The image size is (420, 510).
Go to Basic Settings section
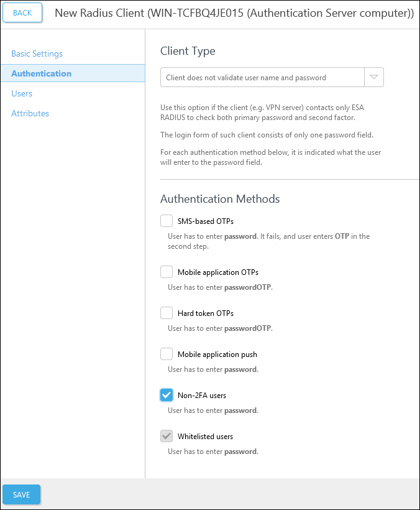[x=36, y=53]
